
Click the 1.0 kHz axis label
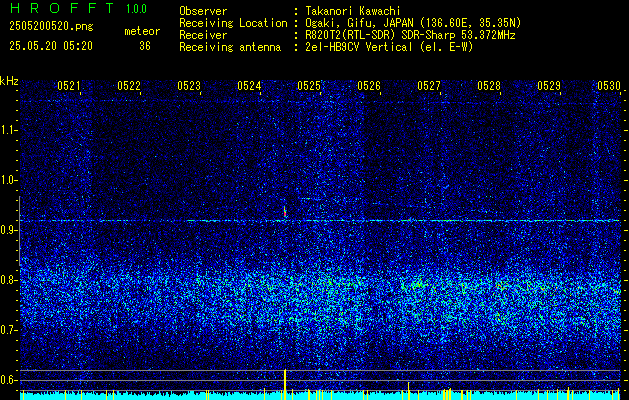pyautogui.click(x=7, y=180)
